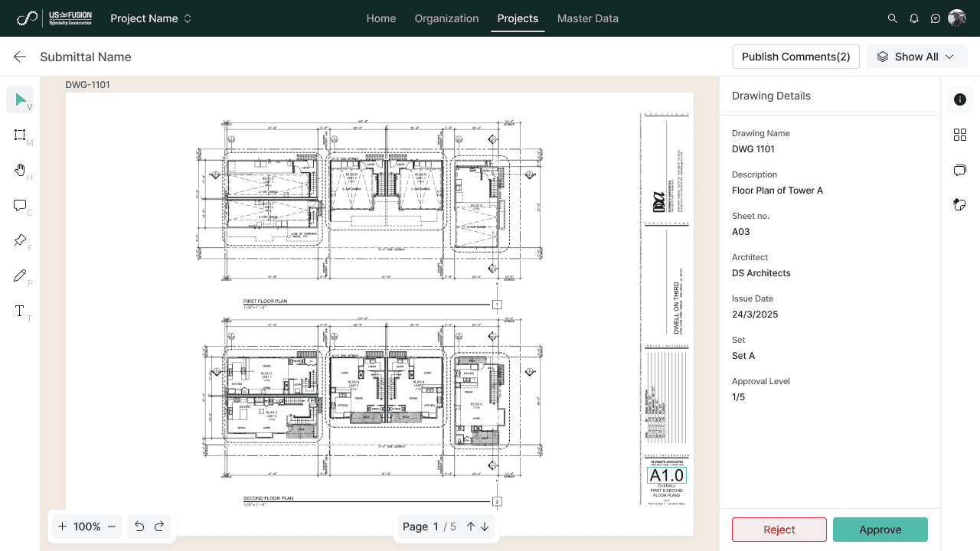Screen dimensions: 980x551
Task: Activate the hand pan tool
Action: click(x=20, y=170)
